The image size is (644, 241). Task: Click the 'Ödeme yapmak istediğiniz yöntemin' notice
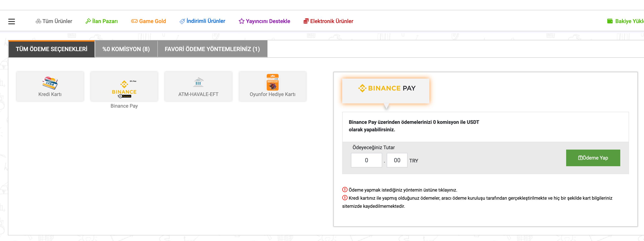(x=403, y=190)
